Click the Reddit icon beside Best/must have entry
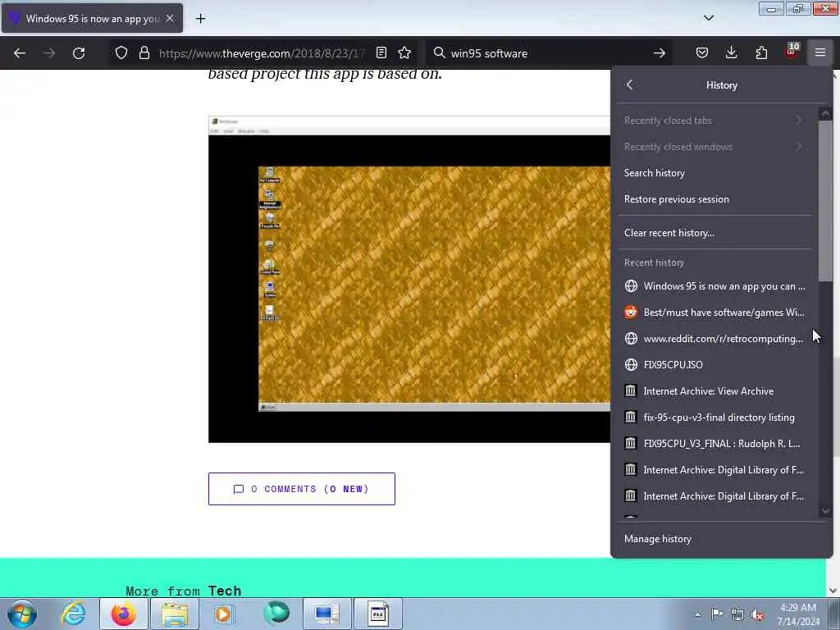 [631, 312]
